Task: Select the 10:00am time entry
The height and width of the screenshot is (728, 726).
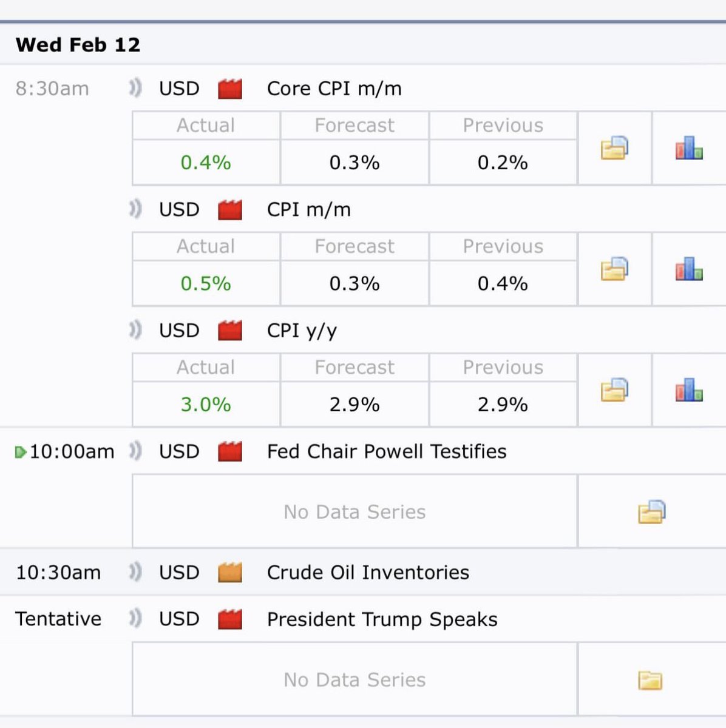Action: (72, 451)
